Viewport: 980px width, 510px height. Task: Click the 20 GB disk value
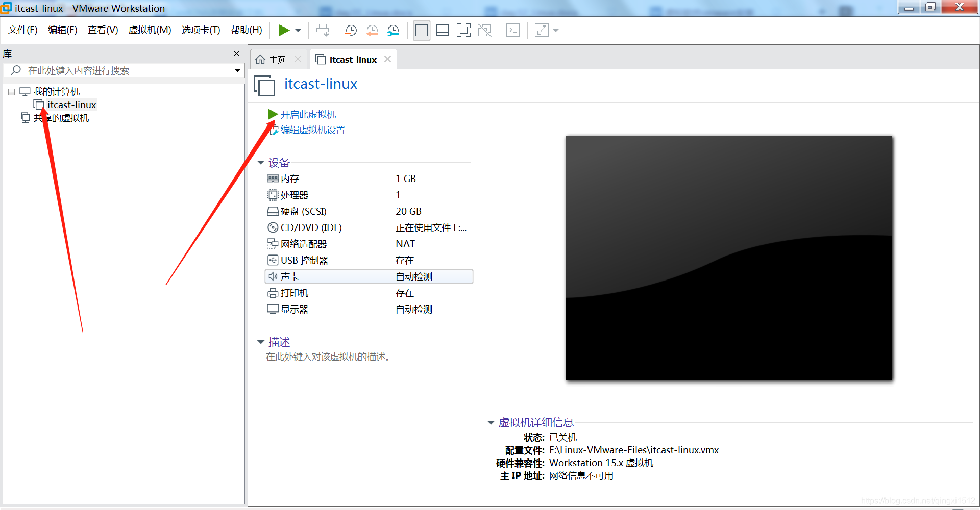(x=408, y=211)
